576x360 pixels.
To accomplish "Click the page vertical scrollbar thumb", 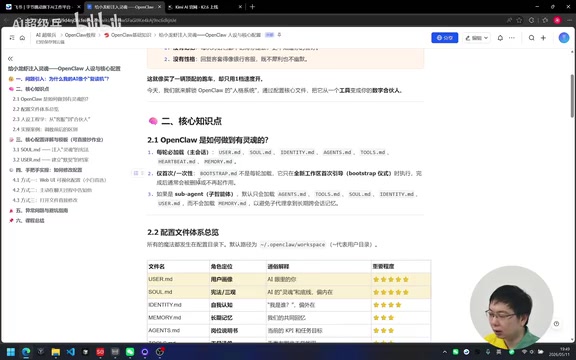I will [x=572, y=96].
